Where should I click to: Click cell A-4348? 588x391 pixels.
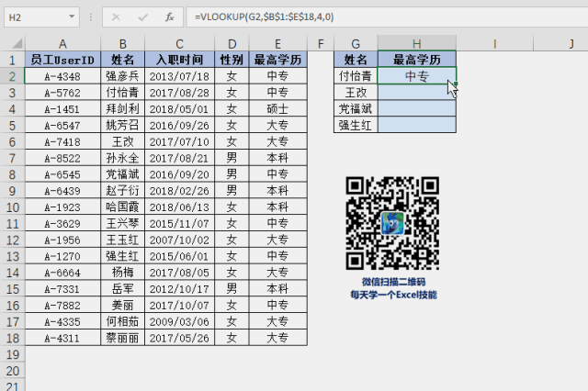coord(62,76)
